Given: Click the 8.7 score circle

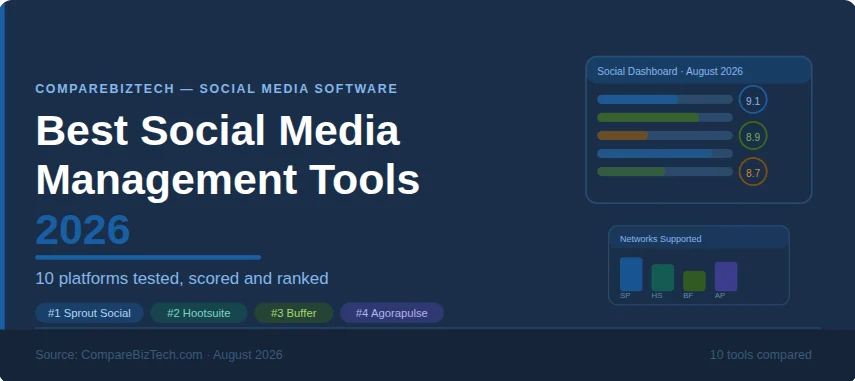Looking at the screenshot, I should coord(753,172).
